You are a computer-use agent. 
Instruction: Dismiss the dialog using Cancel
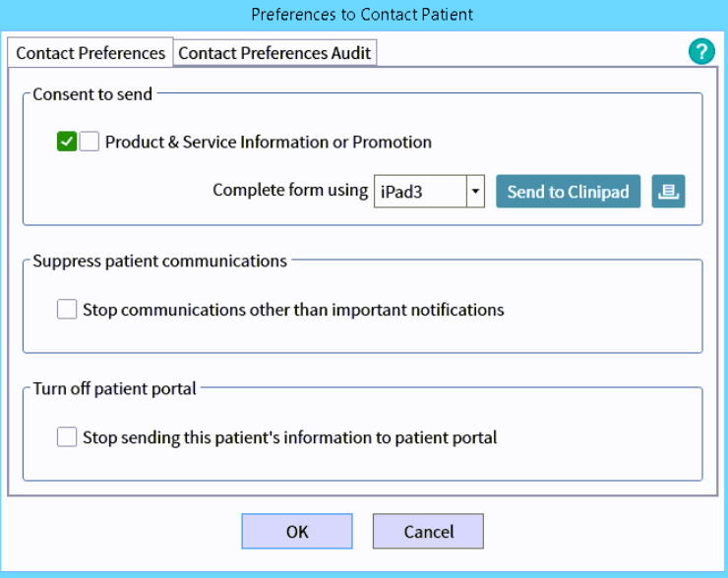tap(428, 532)
